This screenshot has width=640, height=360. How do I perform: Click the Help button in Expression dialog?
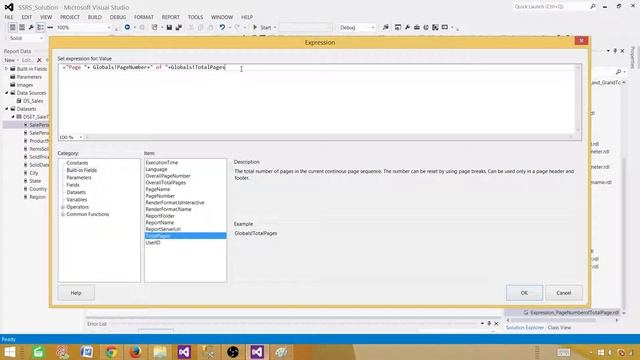(76, 293)
